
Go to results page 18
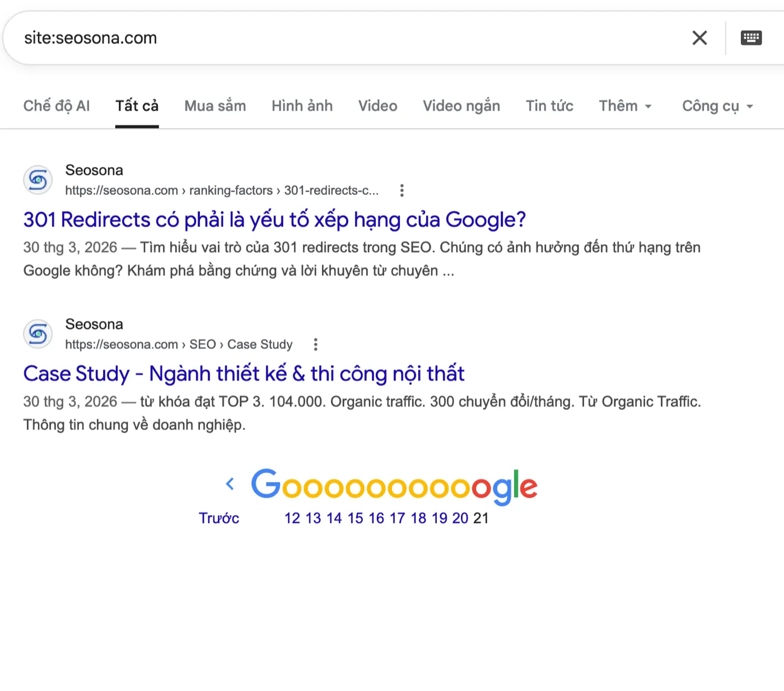point(418,519)
